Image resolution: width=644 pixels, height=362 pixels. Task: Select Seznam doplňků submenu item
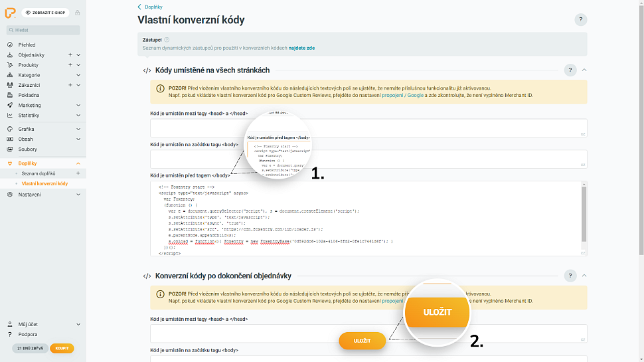39,173
